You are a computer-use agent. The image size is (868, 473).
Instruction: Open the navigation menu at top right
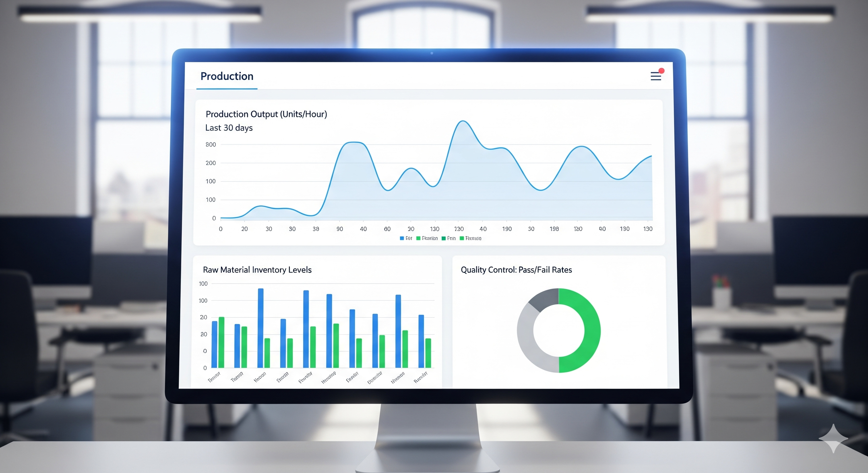[x=656, y=76]
